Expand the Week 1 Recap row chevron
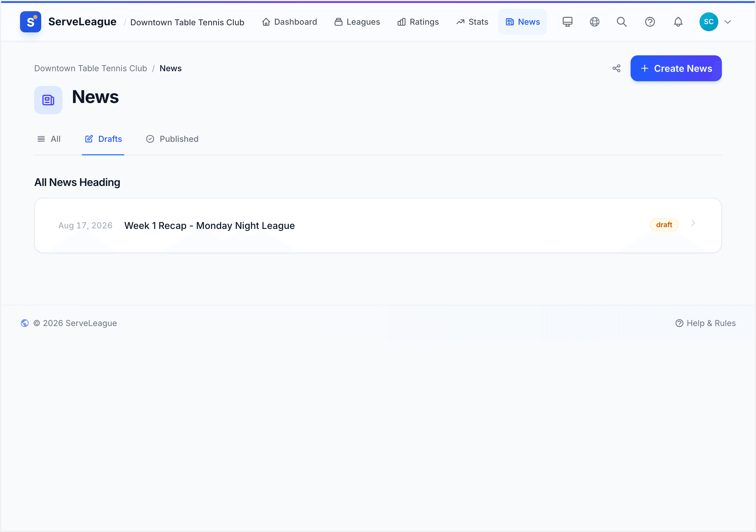Image resolution: width=756 pixels, height=532 pixels. pyautogui.click(x=693, y=223)
